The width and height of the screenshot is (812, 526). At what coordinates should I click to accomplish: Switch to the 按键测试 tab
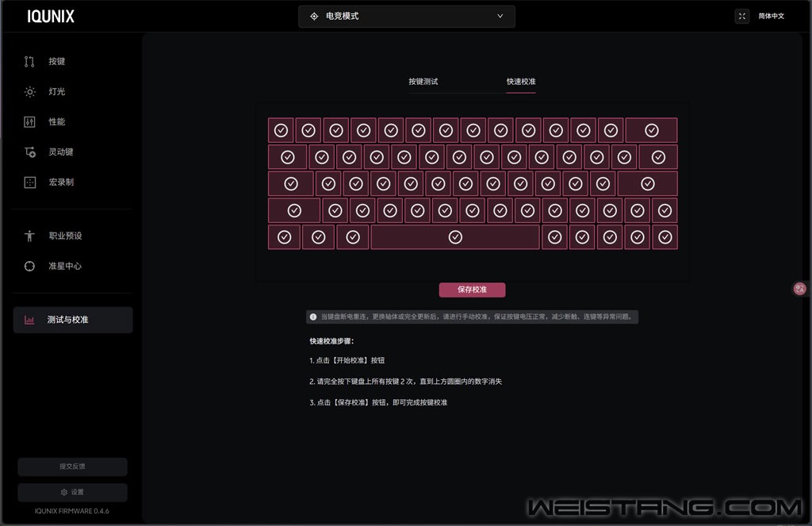click(x=423, y=82)
